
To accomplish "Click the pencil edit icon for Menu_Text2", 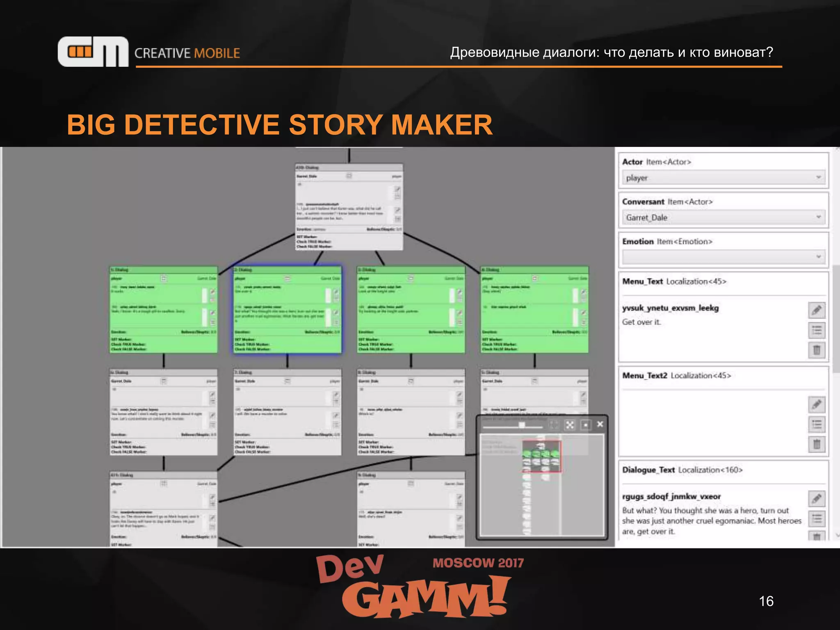I will (816, 404).
